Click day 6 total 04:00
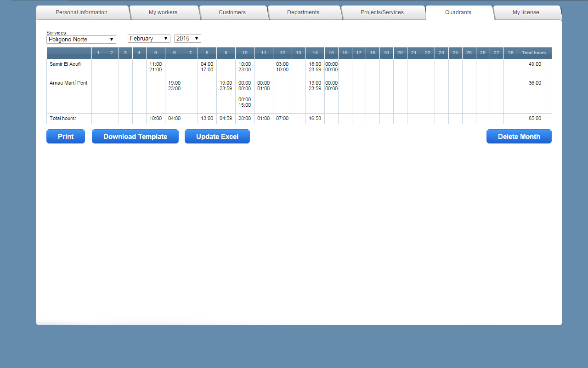Image resolution: width=588 pixels, height=368 pixels. 175,118
